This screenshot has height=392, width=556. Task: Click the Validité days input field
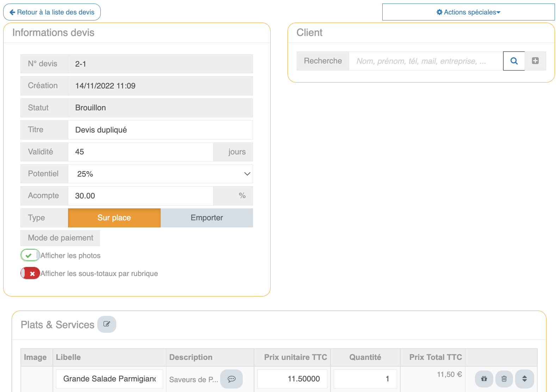141,152
